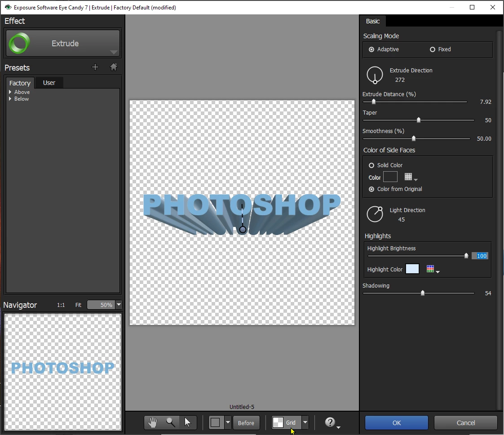Click the Extrude green ring effect icon
This screenshot has height=435, width=504.
[19, 44]
